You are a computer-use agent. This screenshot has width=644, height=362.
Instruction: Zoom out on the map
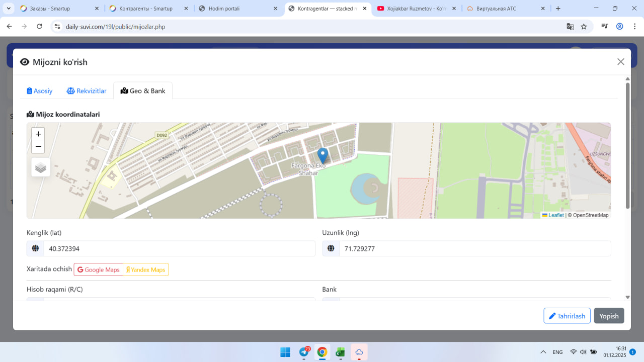pyautogui.click(x=38, y=147)
